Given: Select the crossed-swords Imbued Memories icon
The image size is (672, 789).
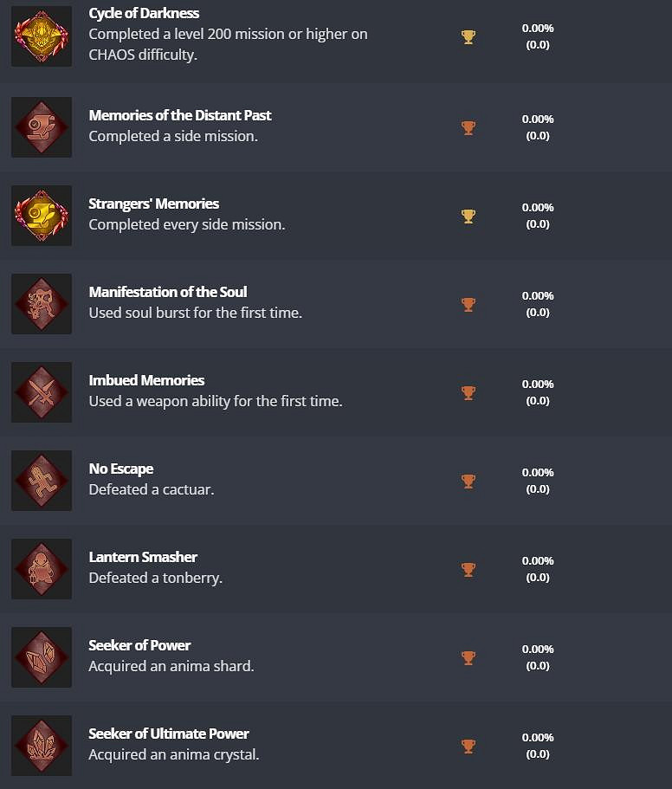Looking at the screenshot, I should pyautogui.click(x=42, y=392).
